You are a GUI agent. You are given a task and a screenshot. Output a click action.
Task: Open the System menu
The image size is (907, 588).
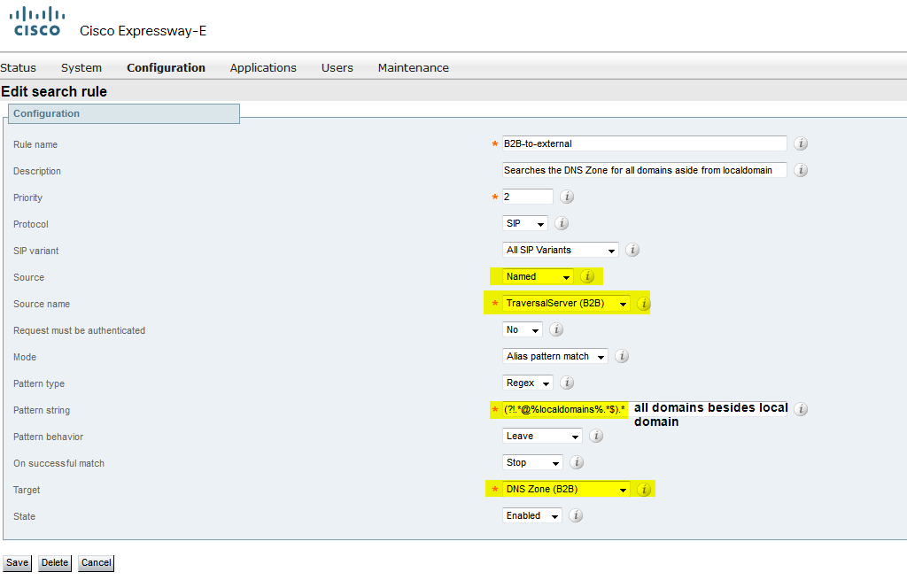click(x=81, y=67)
